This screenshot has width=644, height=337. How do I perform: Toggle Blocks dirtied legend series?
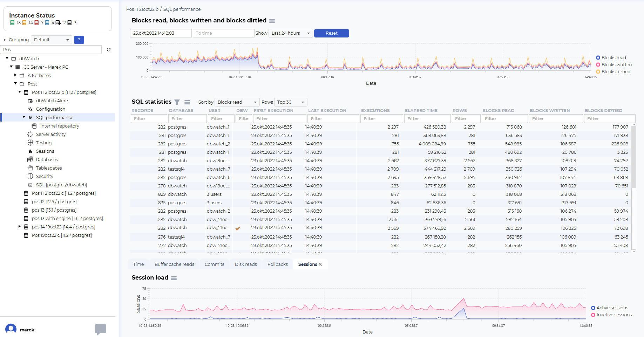pos(613,72)
